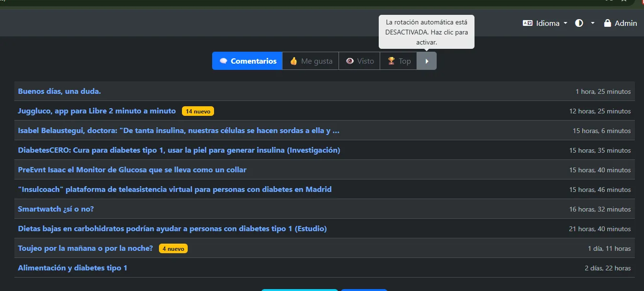The image size is (644, 291).
Task: Open 'Alimentación y diabetes tipo 1' thread
Action: 72,268
